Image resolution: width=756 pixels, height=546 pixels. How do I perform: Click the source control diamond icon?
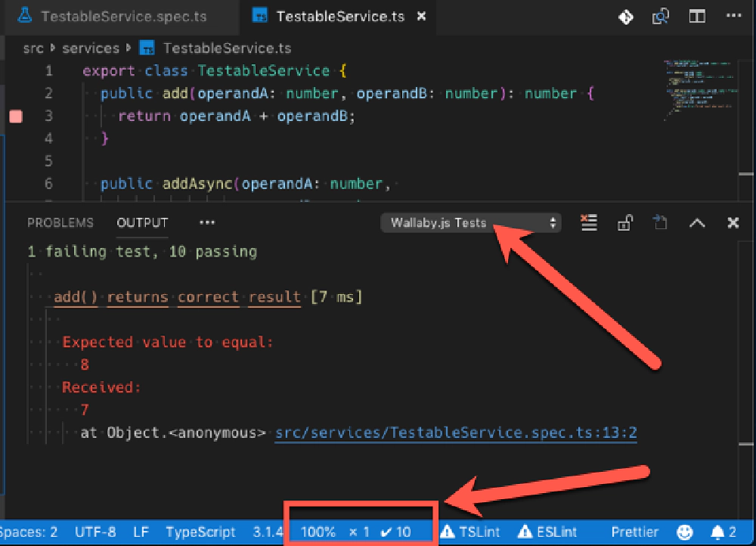point(626,17)
